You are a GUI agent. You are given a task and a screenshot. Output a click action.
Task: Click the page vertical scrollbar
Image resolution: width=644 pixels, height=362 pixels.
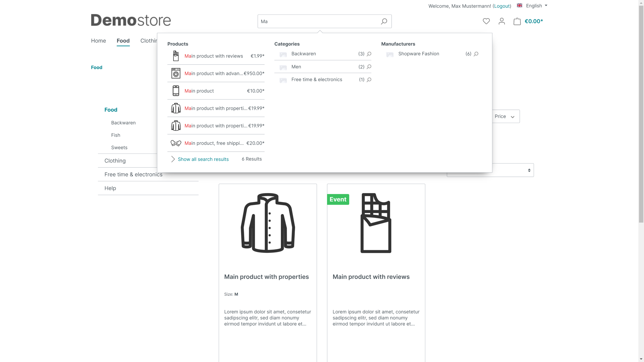point(641,114)
